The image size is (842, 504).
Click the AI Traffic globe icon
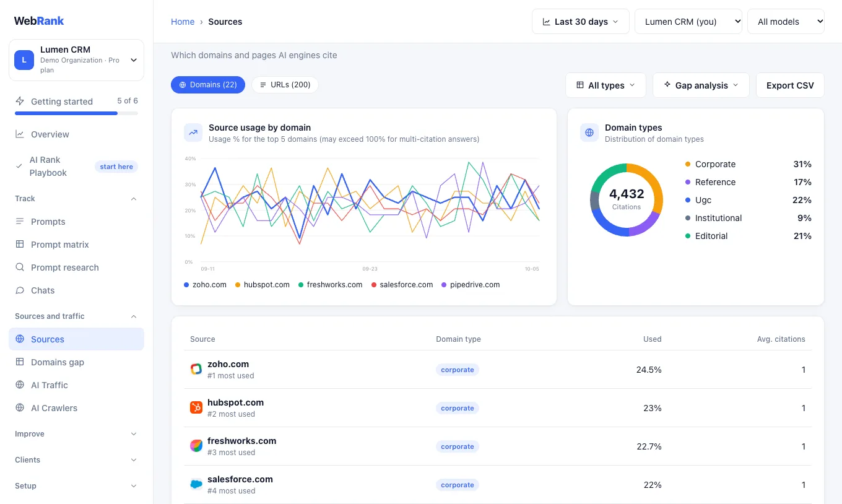[20, 385]
